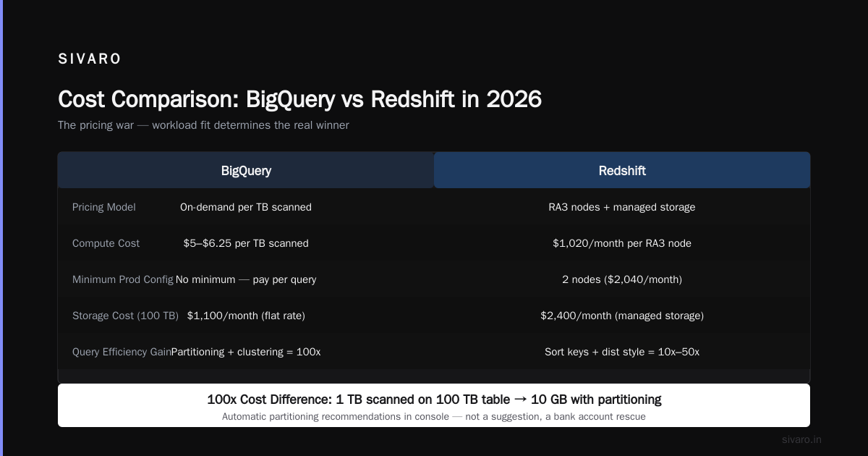Click the SIVARO brand name
This screenshot has height=456, width=868.
coord(90,59)
